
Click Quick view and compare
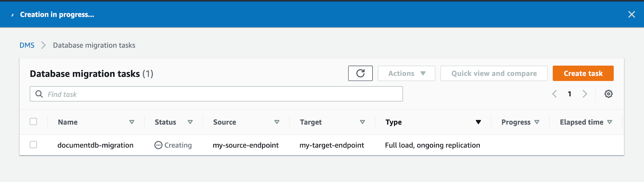pyautogui.click(x=494, y=73)
